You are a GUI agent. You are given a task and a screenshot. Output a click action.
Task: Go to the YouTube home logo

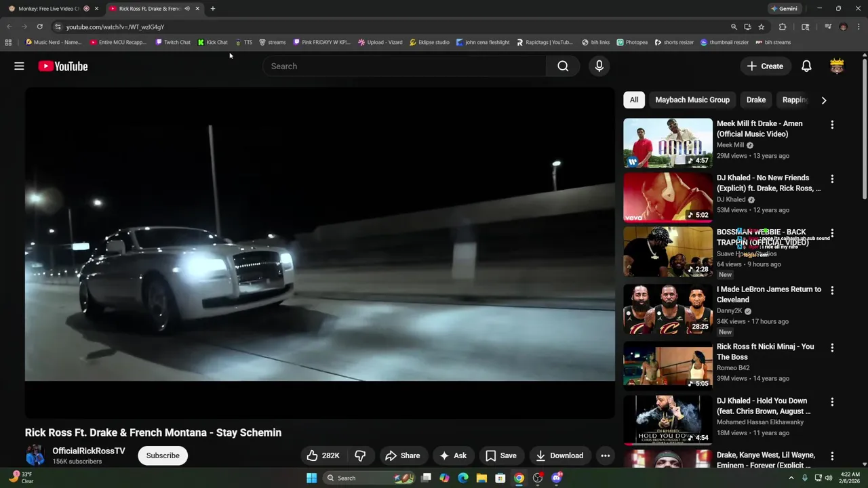63,66
